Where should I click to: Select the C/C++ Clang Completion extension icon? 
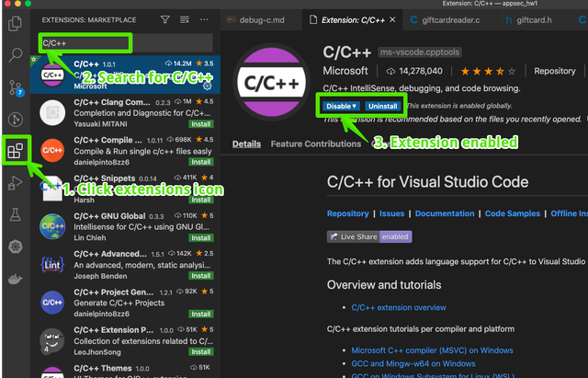[52, 112]
